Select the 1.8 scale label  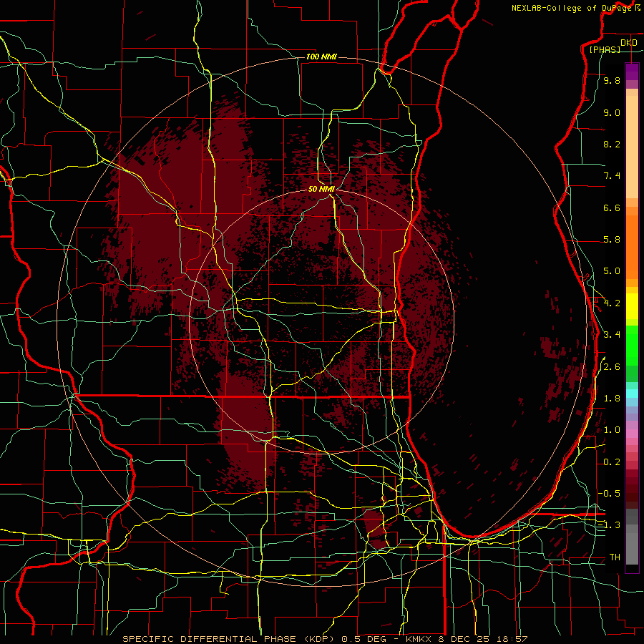point(612,399)
